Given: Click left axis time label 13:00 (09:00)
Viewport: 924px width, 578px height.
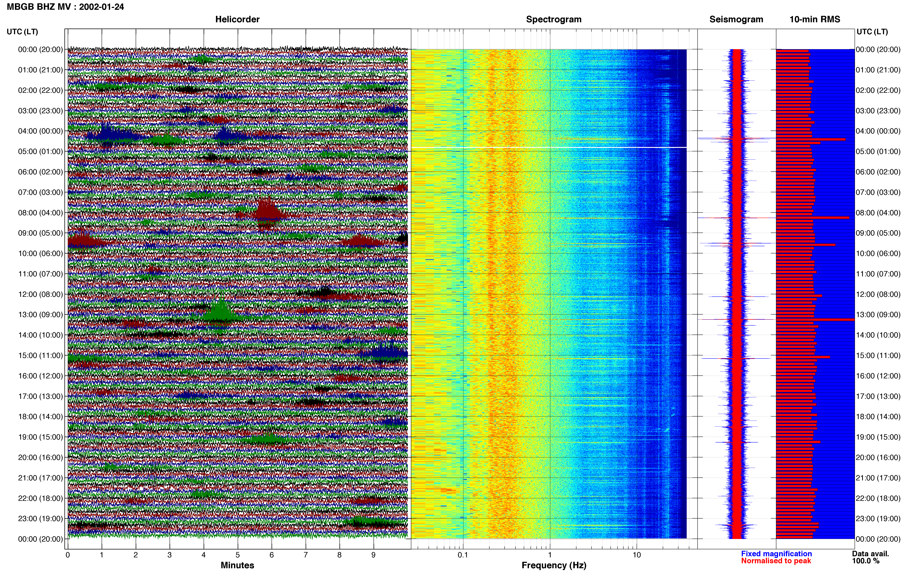Looking at the screenshot, I should tap(40, 315).
